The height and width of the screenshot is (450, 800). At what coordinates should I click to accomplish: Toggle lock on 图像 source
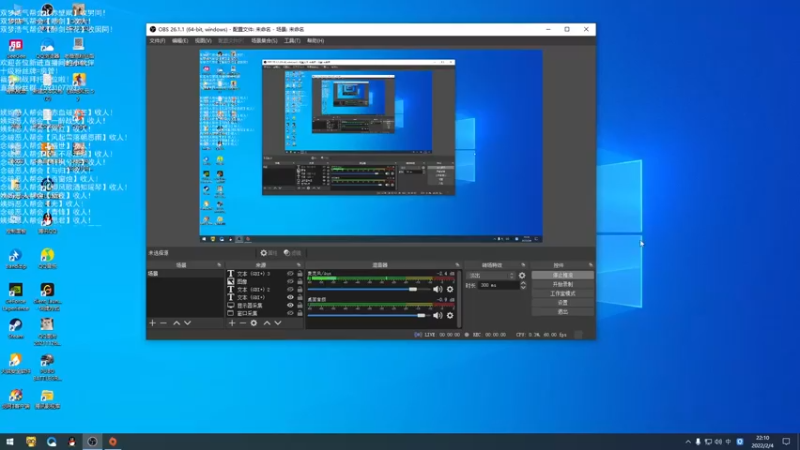point(300,282)
